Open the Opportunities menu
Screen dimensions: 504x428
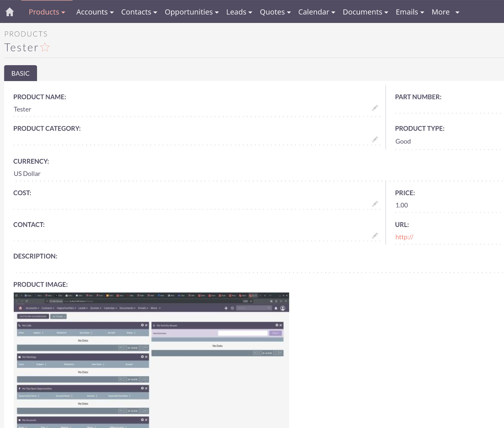(192, 12)
